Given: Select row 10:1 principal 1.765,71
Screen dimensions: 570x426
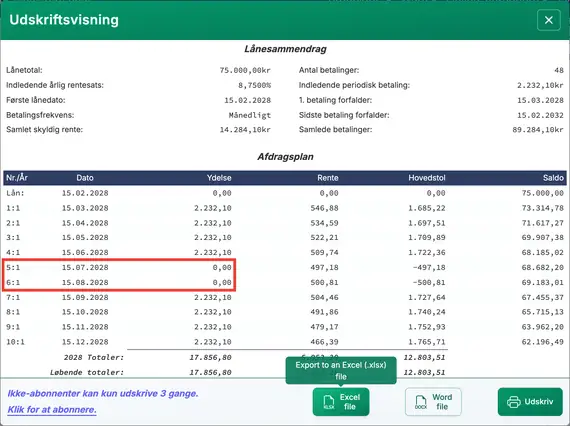Looking at the screenshot, I should (427, 342).
